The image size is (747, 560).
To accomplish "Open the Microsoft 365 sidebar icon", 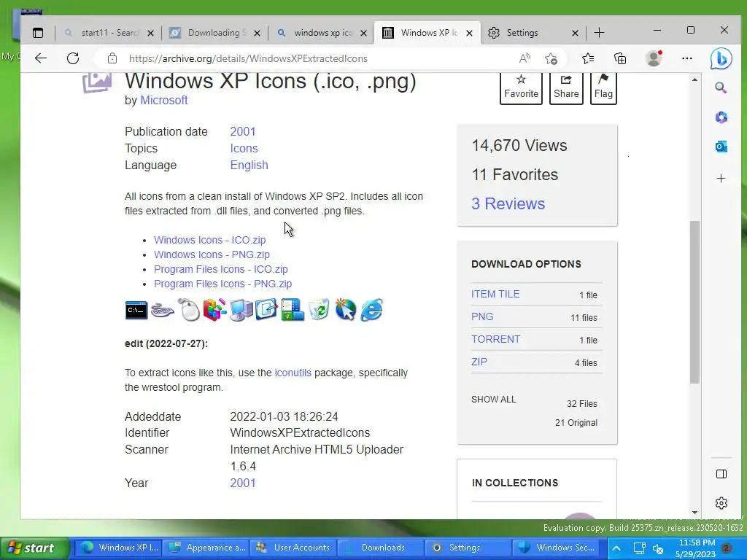I will point(721,117).
